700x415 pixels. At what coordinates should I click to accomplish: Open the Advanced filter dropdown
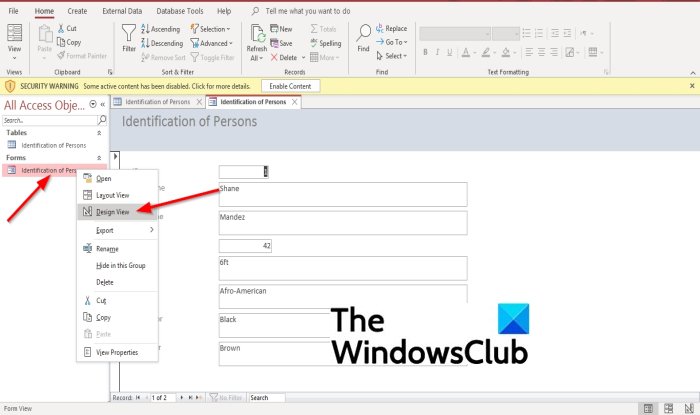pos(211,43)
